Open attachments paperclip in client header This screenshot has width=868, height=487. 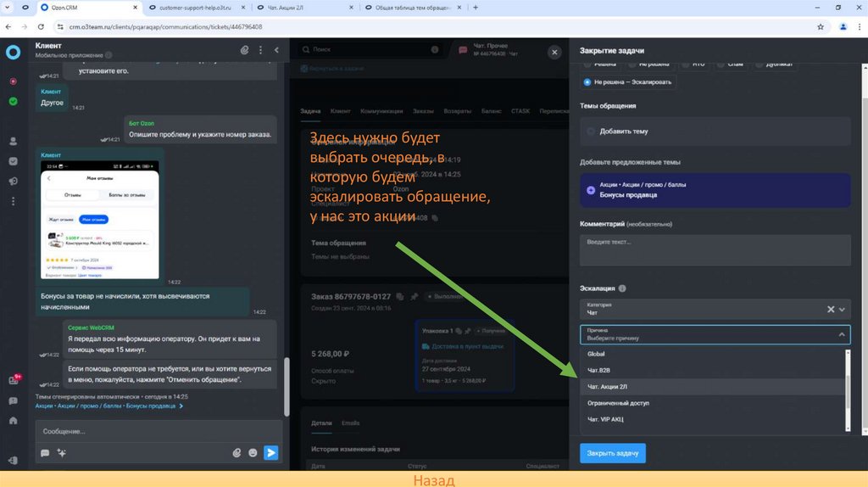244,50
